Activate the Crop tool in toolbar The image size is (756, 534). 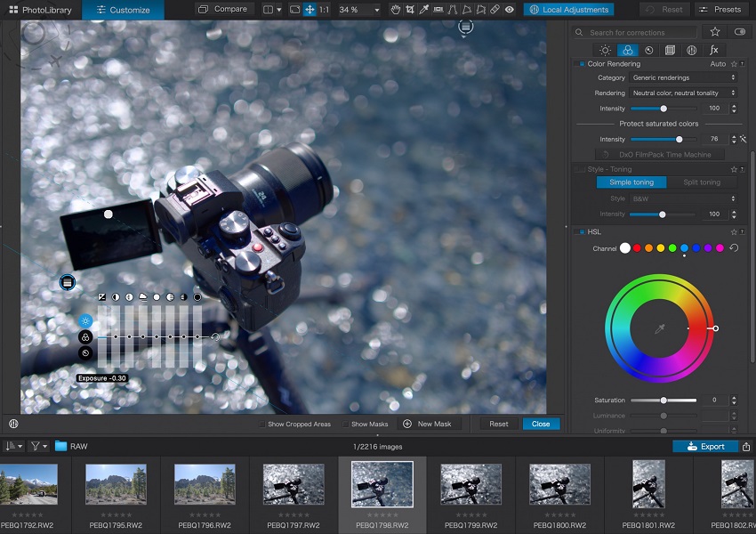click(x=409, y=10)
